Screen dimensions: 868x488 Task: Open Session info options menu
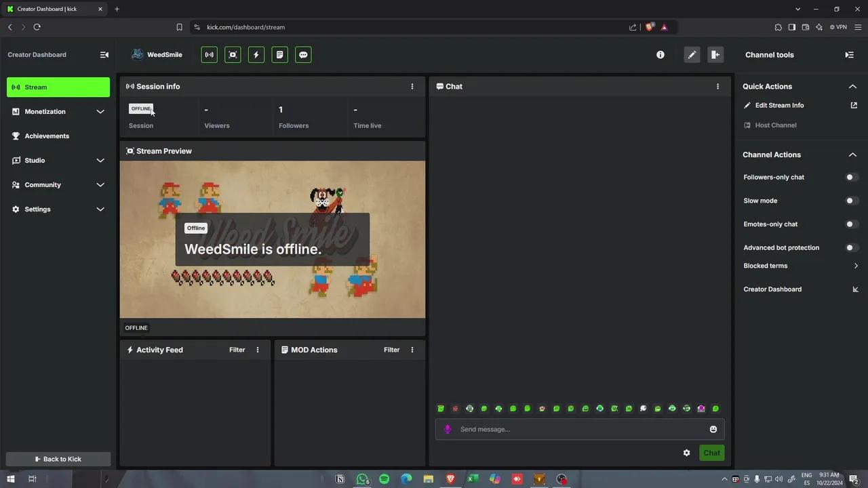(412, 86)
